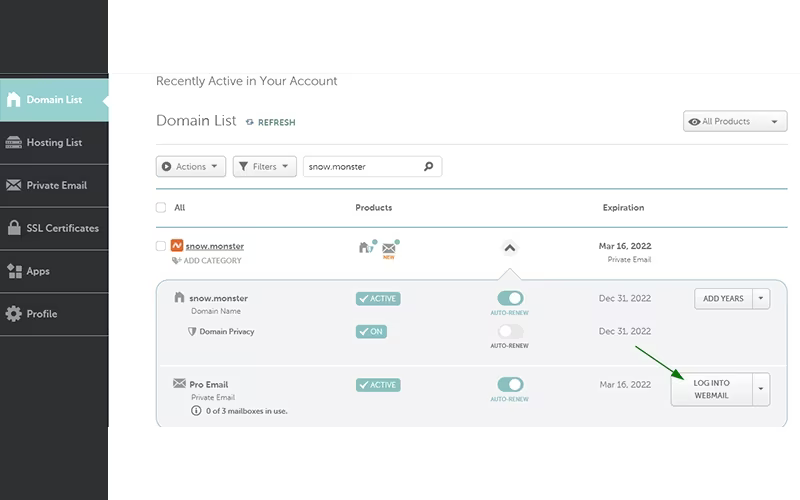Click Dec 31, 2022 in Domain Privacy row

coord(625,331)
